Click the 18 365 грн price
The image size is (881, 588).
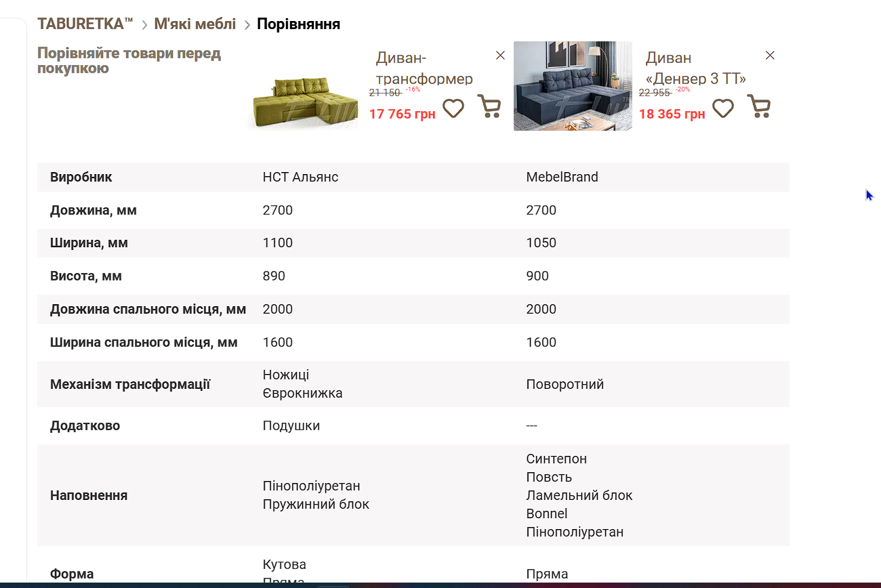pyautogui.click(x=672, y=114)
